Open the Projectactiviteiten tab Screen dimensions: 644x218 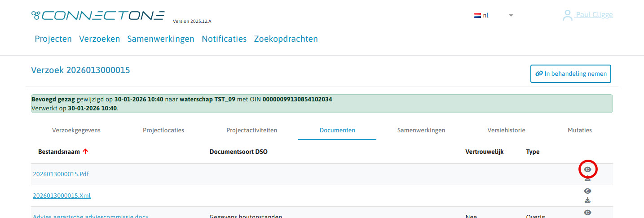point(251,131)
